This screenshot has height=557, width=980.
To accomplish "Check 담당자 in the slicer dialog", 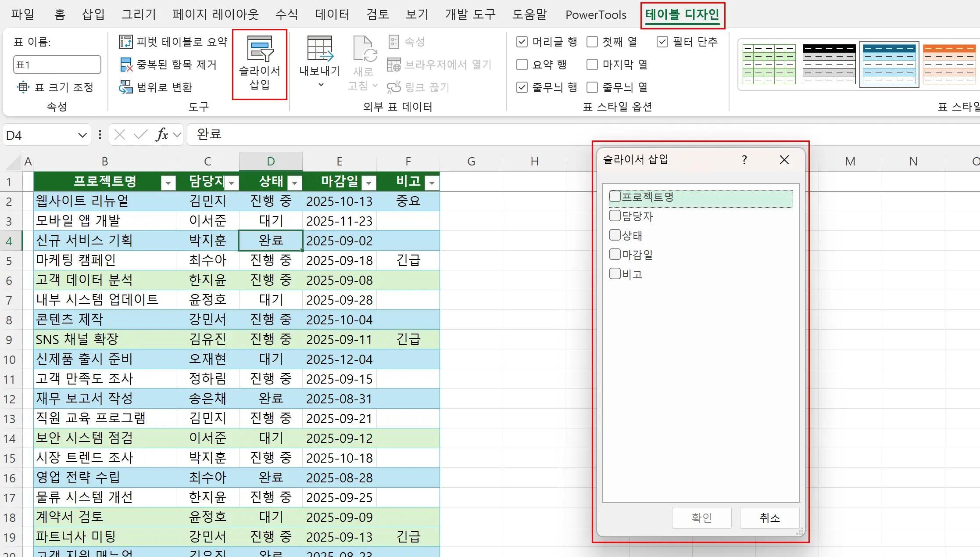I will (615, 216).
